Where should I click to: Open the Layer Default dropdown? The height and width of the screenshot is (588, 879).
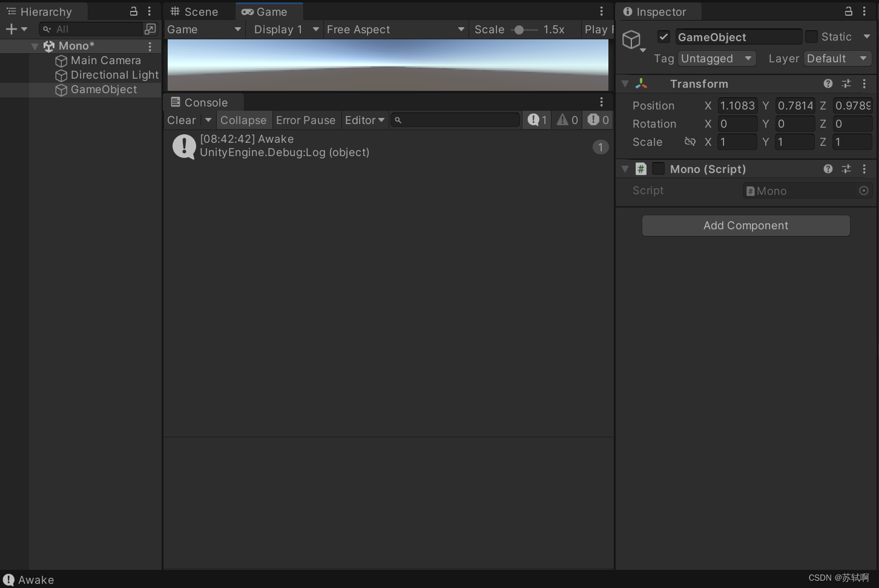pyautogui.click(x=837, y=58)
